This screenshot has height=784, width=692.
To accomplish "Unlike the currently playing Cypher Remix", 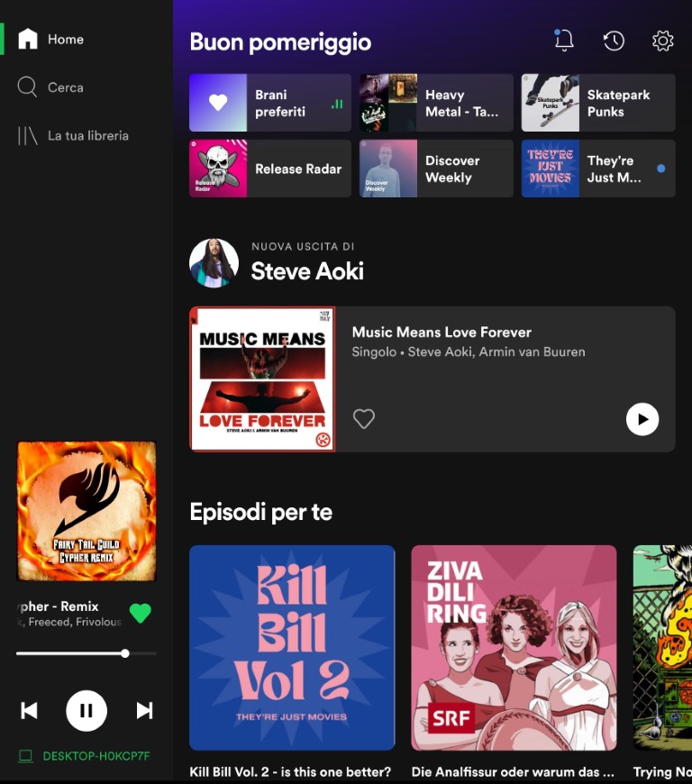I will point(140,613).
